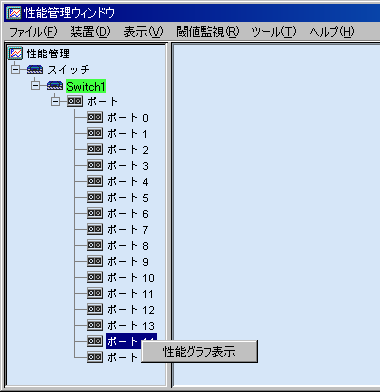Viewport: 380px width, 392px height.
Task: Select ポート 2 in the tree
Action: 128,150
